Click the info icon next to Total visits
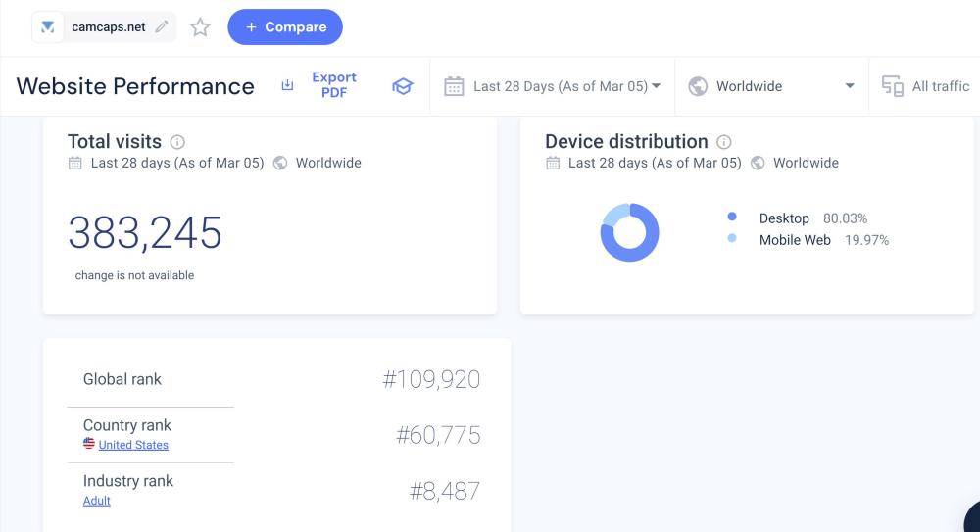The width and height of the screenshot is (980, 532). (x=177, y=142)
